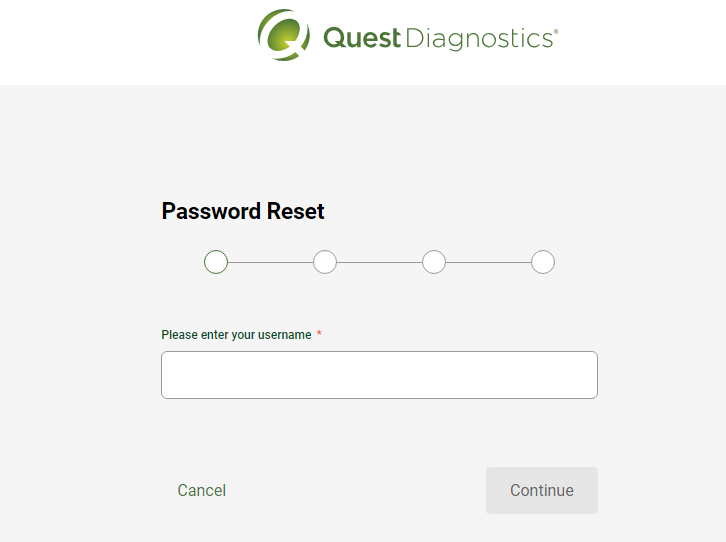
Task: Select the first green-outlined step circle
Action: (216, 262)
